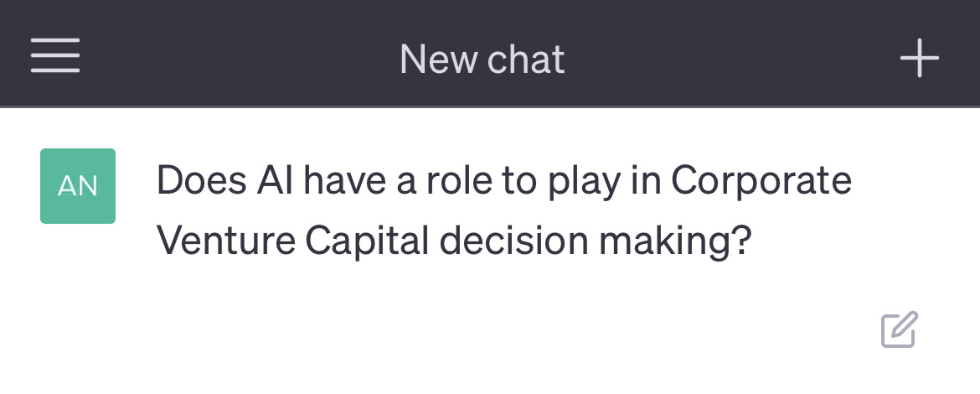Click the pencil edit message icon
980x394 pixels.
[x=900, y=329]
